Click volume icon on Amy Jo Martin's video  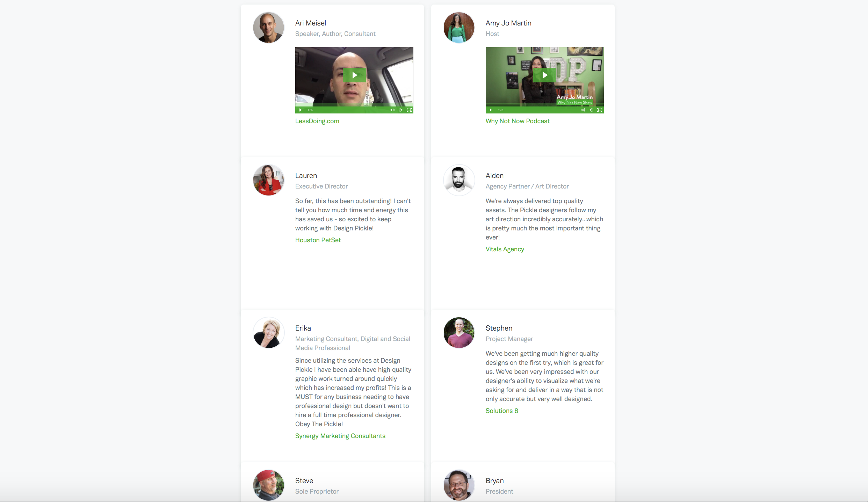(583, 110)
